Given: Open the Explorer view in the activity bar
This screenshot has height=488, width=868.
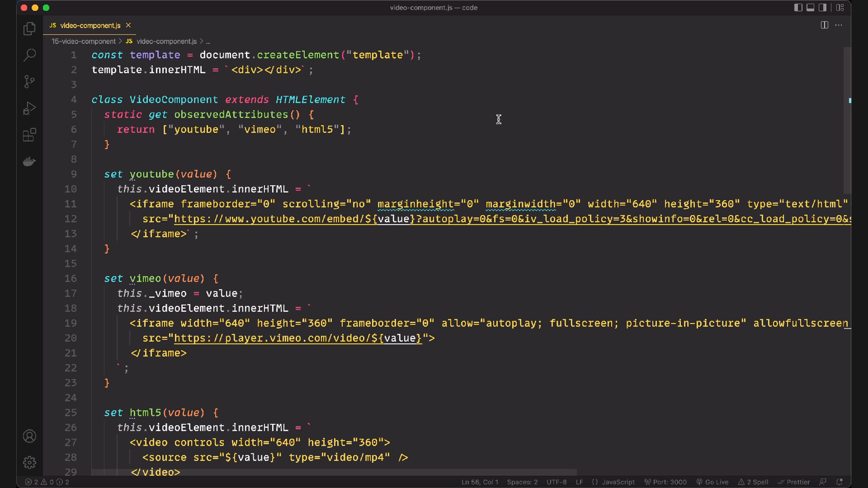Looking at the screenshot, I should tap(29, 28).
